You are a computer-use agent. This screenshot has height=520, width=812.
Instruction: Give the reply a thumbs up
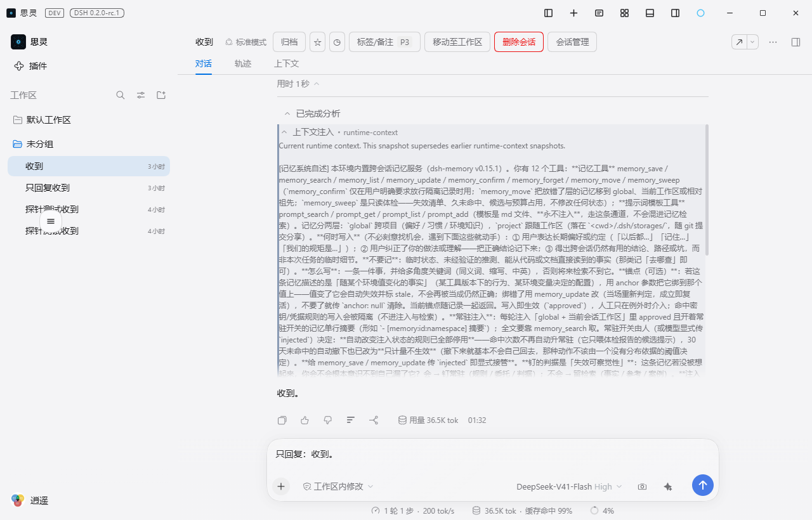[x=305, y=420]
